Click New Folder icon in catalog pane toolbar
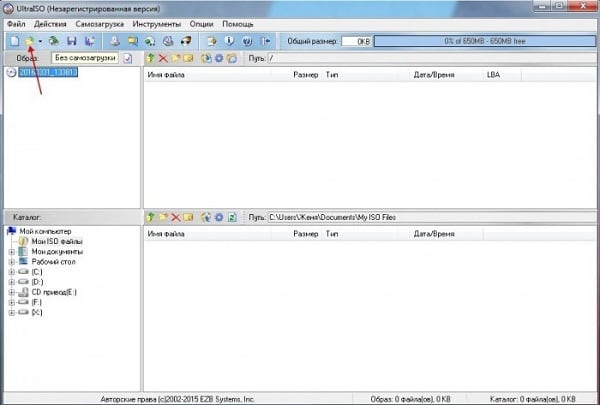Screen dimensions: 600x405 (x=163, y=217)
